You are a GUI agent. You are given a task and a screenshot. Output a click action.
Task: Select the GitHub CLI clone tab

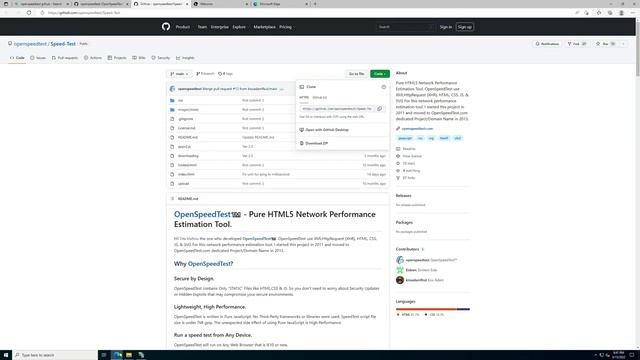point(320,98)
